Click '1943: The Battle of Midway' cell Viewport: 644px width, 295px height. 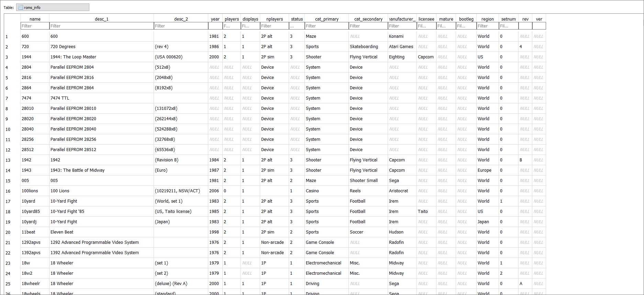pyautogui.click(x=101, y=170)
